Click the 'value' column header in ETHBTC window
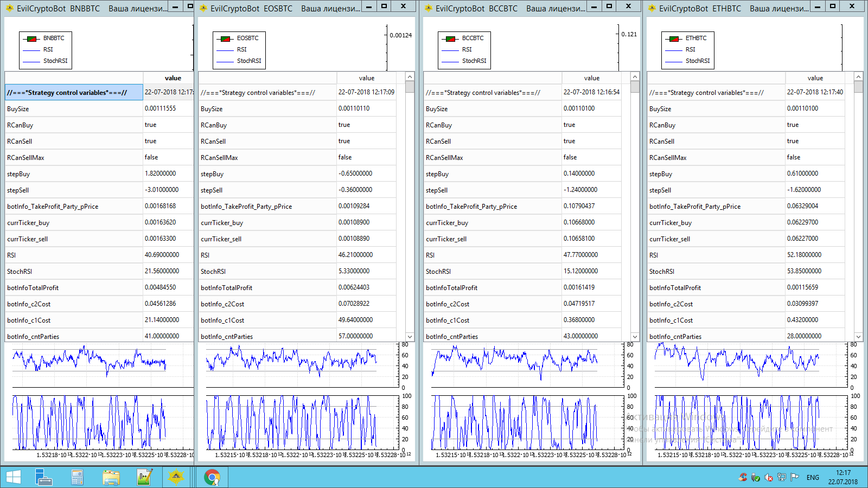This screenshot has width=868, height=488. 815,78
